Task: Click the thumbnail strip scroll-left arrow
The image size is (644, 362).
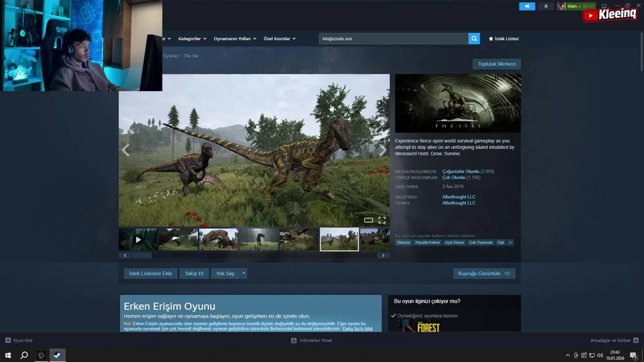Action: click(125, 255)
